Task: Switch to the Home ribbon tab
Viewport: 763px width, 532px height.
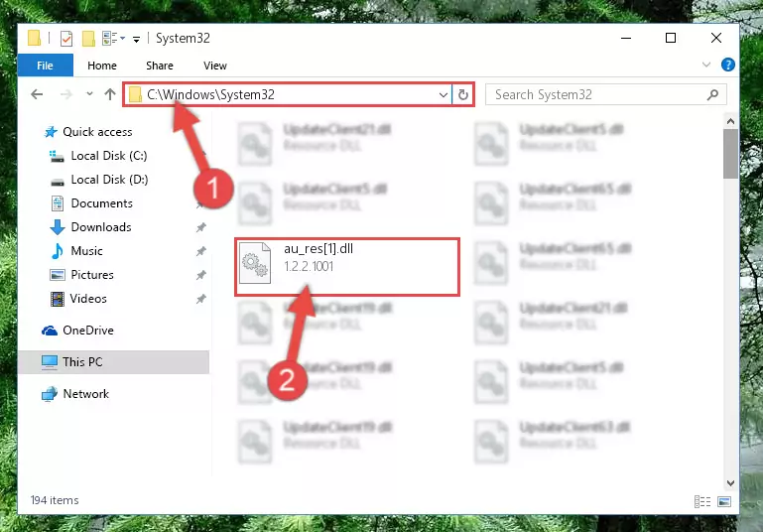Action: [x=102, y=66]
